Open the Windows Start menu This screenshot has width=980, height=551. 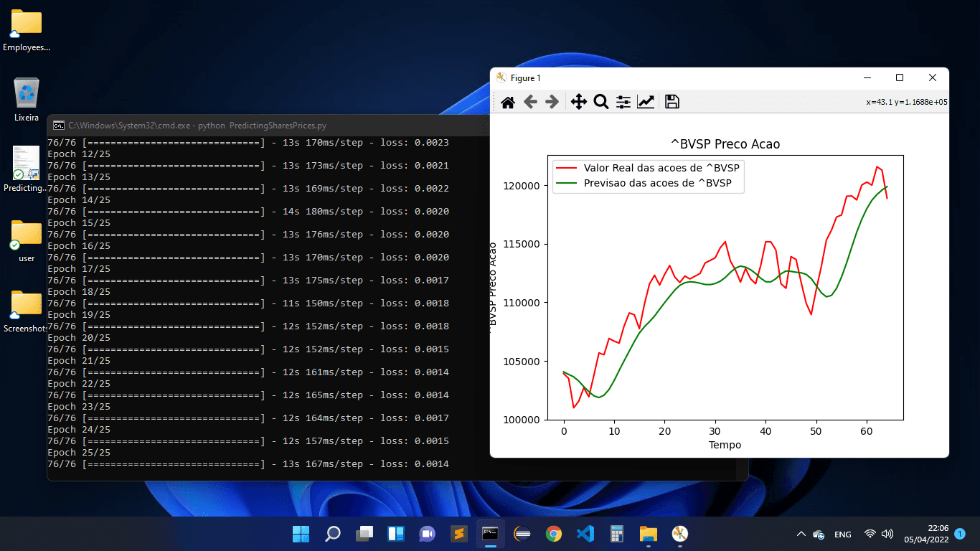point(301,534)
